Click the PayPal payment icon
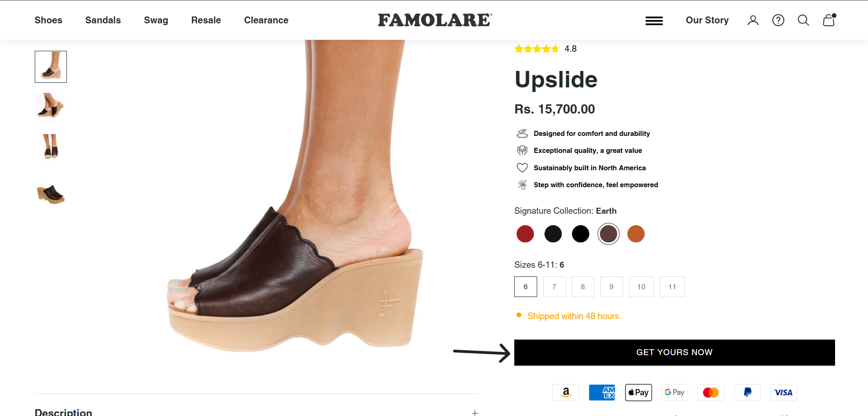This screenshot has width=868, height=416. click(747, 392)
